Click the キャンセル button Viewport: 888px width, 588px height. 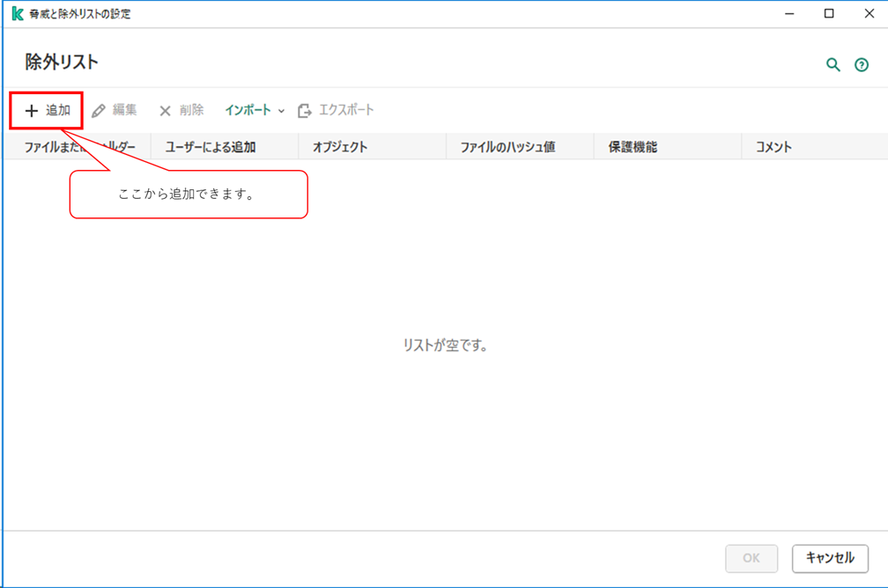tap(830, 558)
